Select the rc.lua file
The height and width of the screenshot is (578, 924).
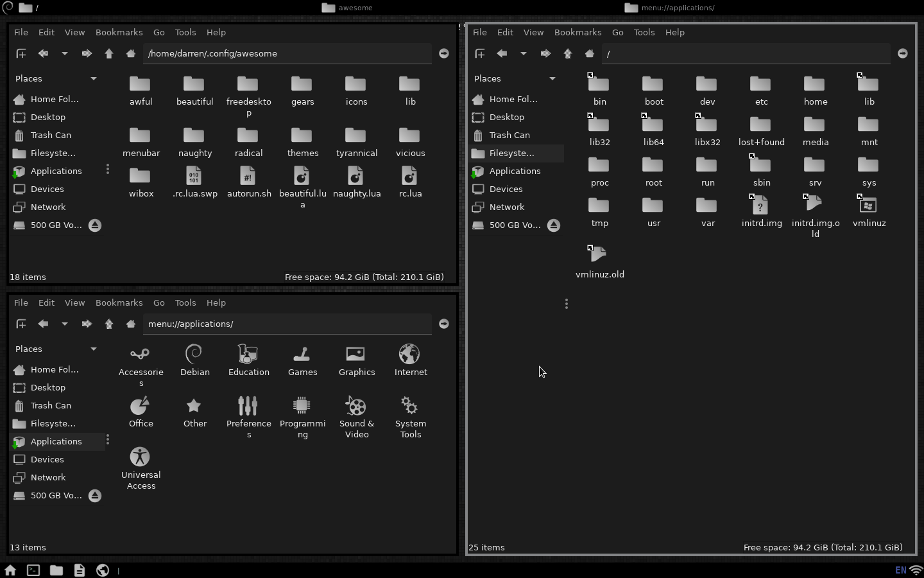point(410,182)
